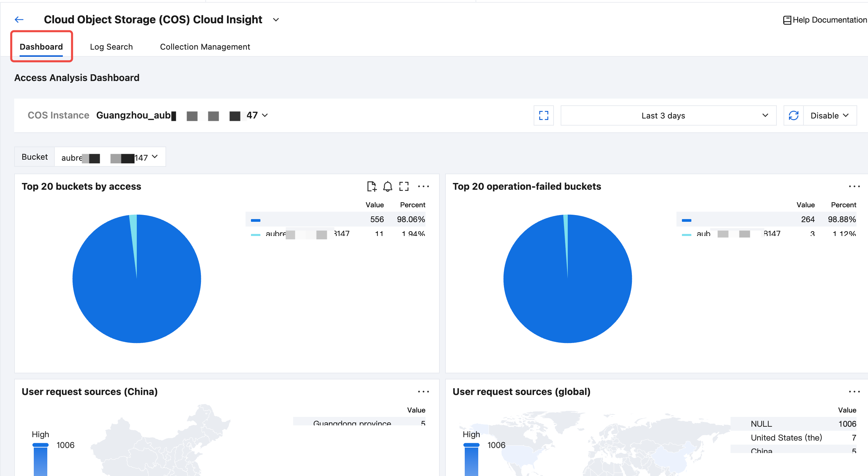
Task: Expand the Cloud Insight title dropdown
Action: (276, 20)
